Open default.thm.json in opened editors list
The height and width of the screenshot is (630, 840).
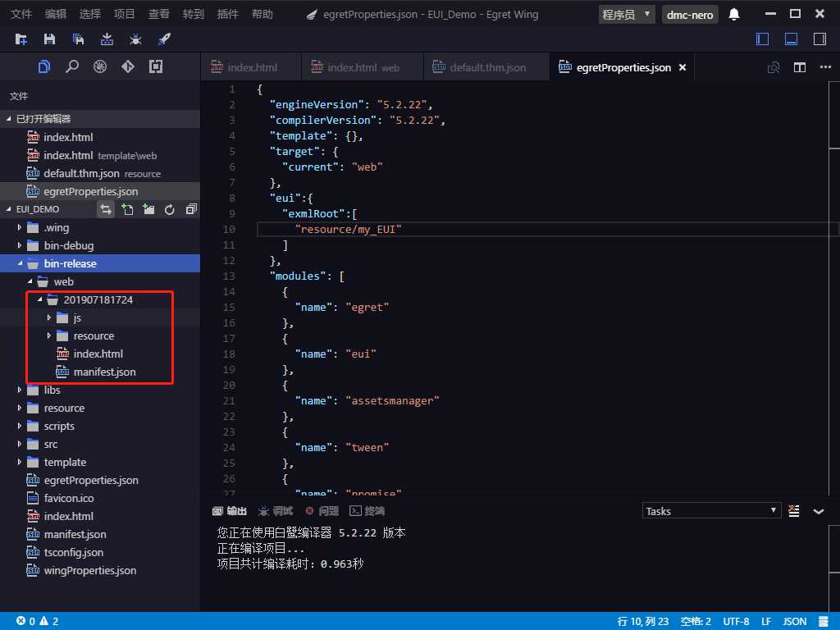tap(100, 174)
